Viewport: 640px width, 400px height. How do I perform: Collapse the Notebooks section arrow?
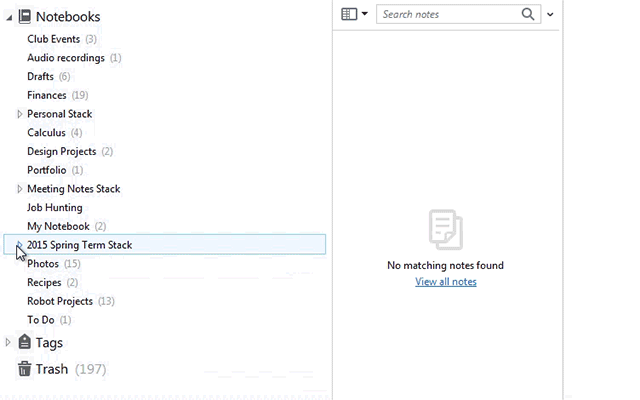pos(9,17)
